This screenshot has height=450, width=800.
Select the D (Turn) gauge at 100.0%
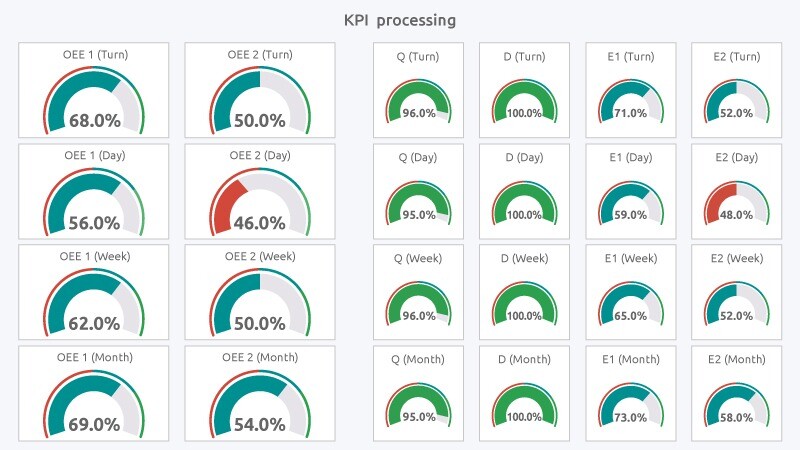pos(525,100)
